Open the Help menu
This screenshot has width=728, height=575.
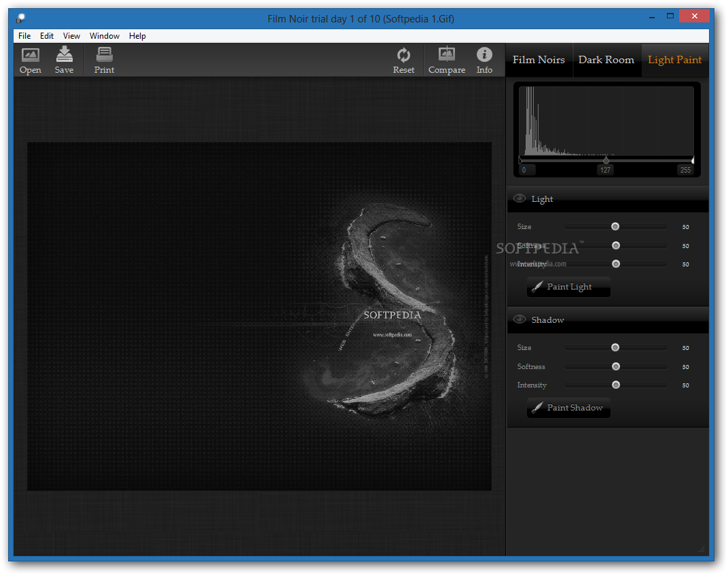pos(137,36)
